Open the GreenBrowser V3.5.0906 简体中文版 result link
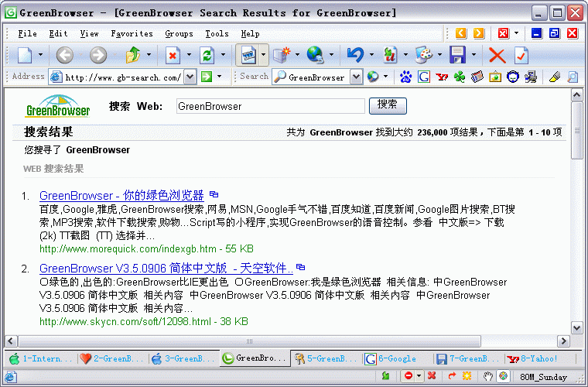Viewport: 588px width, 387px height. tap(166, 268)
